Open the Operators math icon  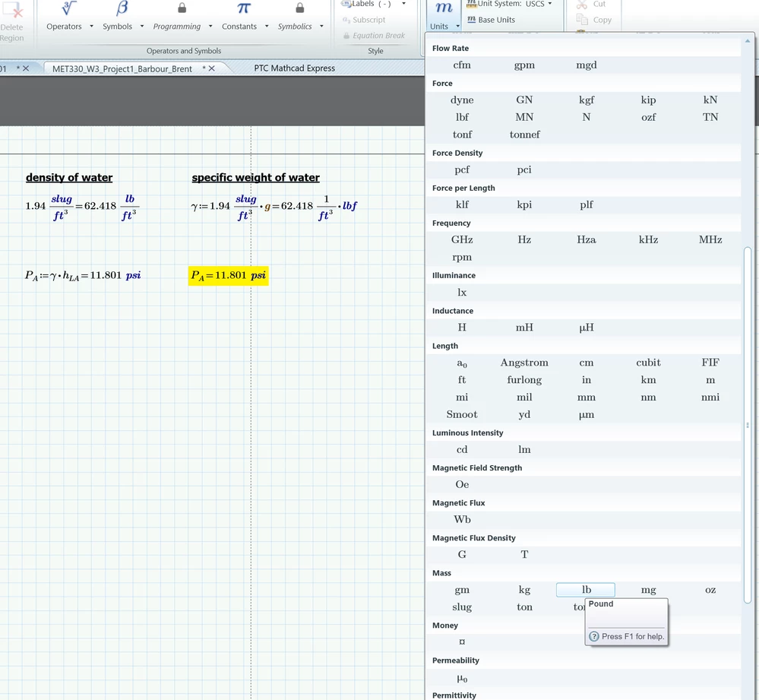tap(68, 8)
